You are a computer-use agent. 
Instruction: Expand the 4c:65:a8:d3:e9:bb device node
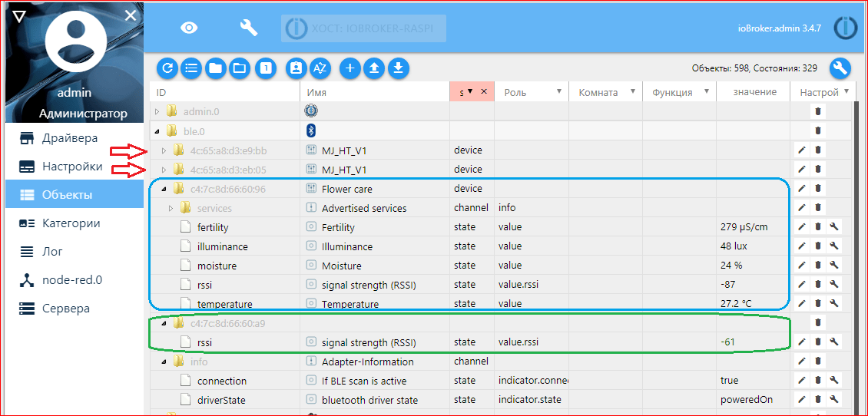point(164,150)
